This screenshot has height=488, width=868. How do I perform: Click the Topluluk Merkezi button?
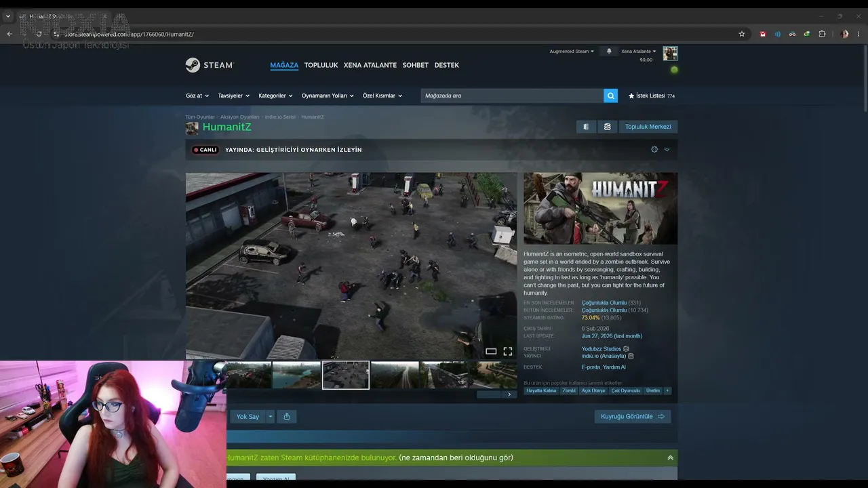click(648, 127)
